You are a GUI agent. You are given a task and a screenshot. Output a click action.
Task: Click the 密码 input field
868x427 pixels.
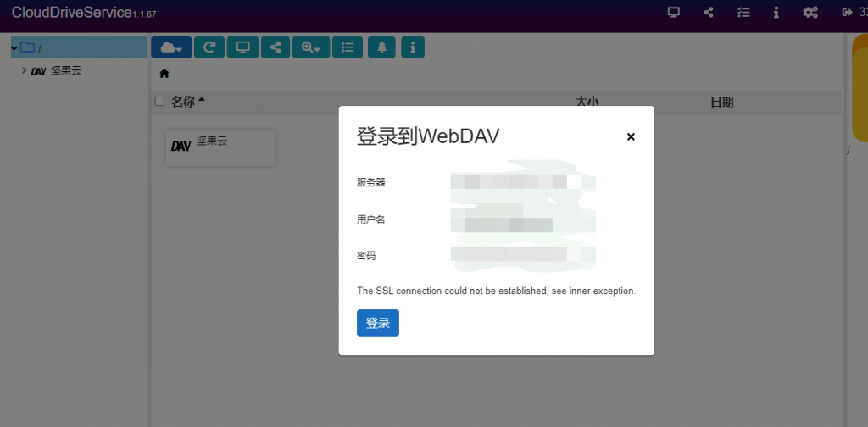[x=523, y=256]
